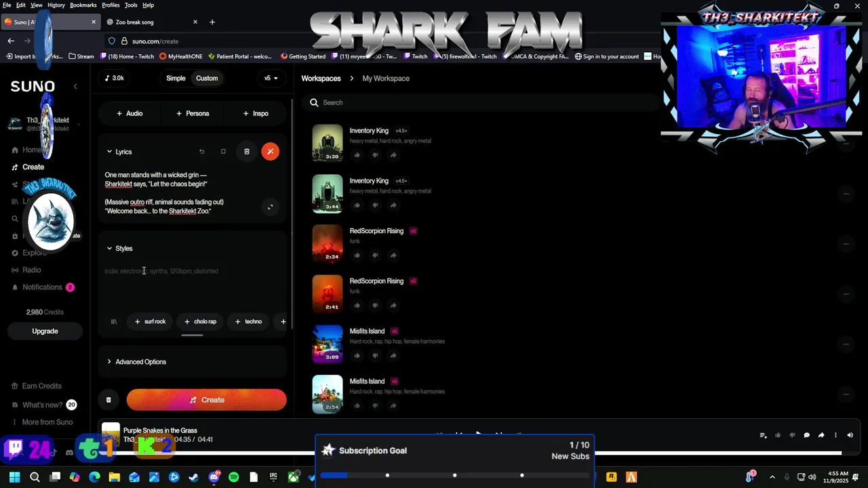This screenshot has width=868, height=488.
Task: Open the Tools menu
Action: point(131,5)
